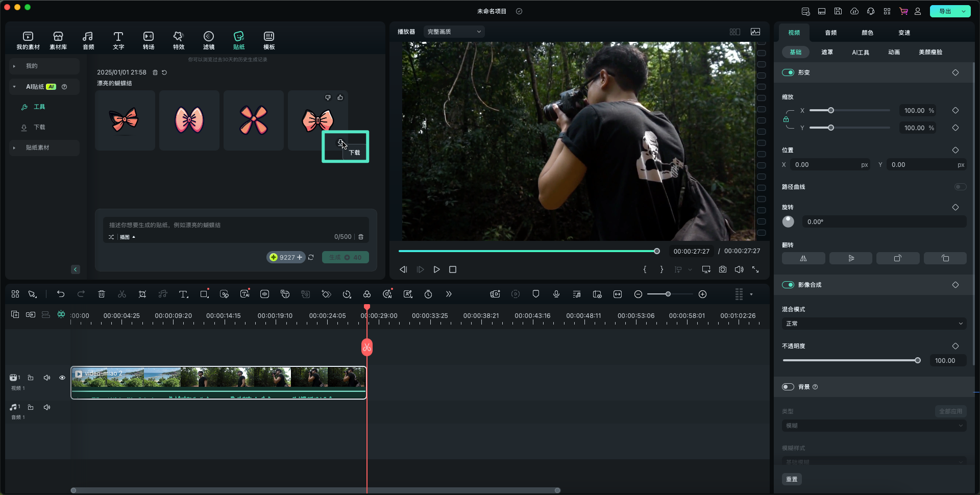Open the 完整画质 quality dropdown
Viewport: 980px width, 495px height.
(454, 32)
